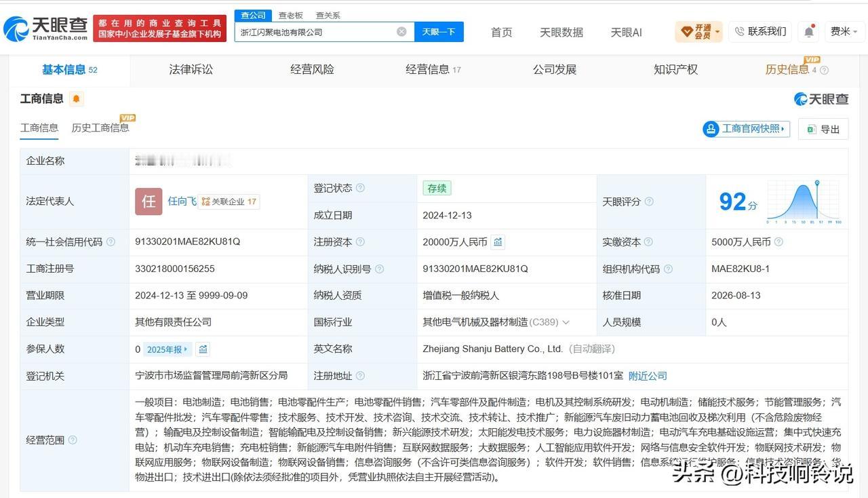View 关联企业 17 related companies
Viewport: 868px width, 498px height.
coord(229,202)
